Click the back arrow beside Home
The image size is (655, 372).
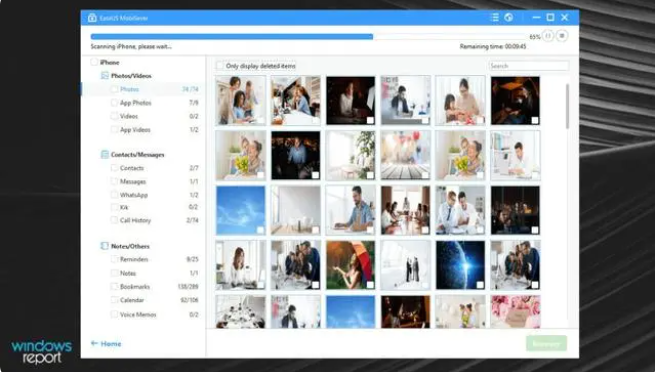[x=94, y=344]
